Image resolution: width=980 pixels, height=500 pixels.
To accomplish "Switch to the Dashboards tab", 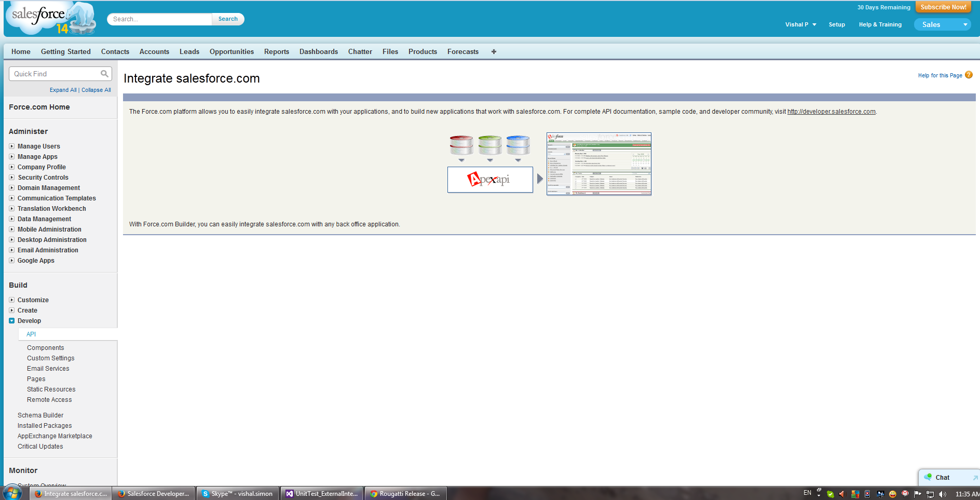I will (319, 51).
